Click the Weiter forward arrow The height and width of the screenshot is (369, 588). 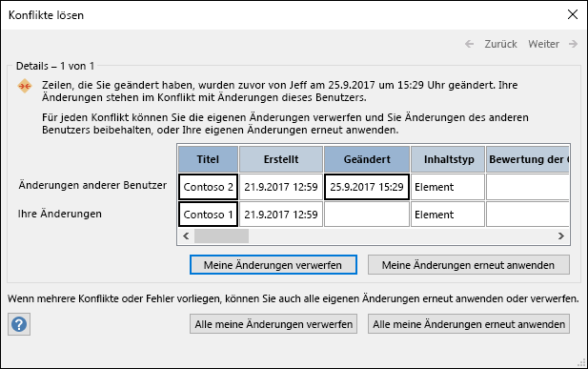(573, 44)
